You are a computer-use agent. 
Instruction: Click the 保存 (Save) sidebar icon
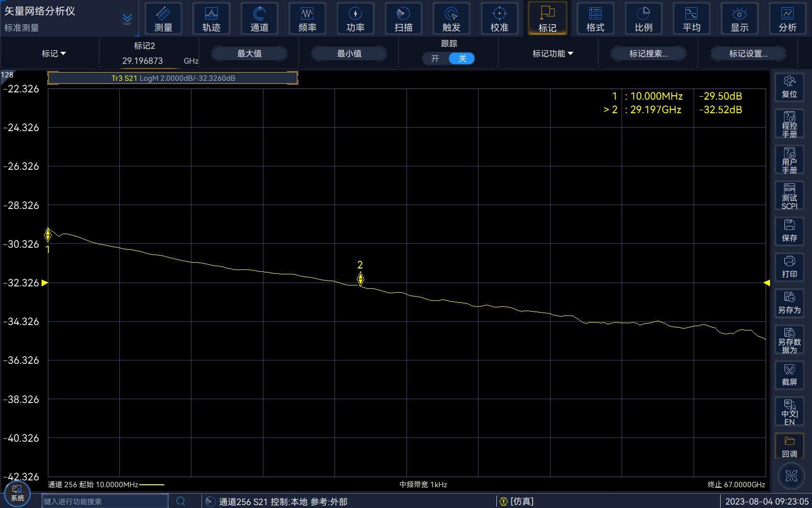click(x=789, y=231)
